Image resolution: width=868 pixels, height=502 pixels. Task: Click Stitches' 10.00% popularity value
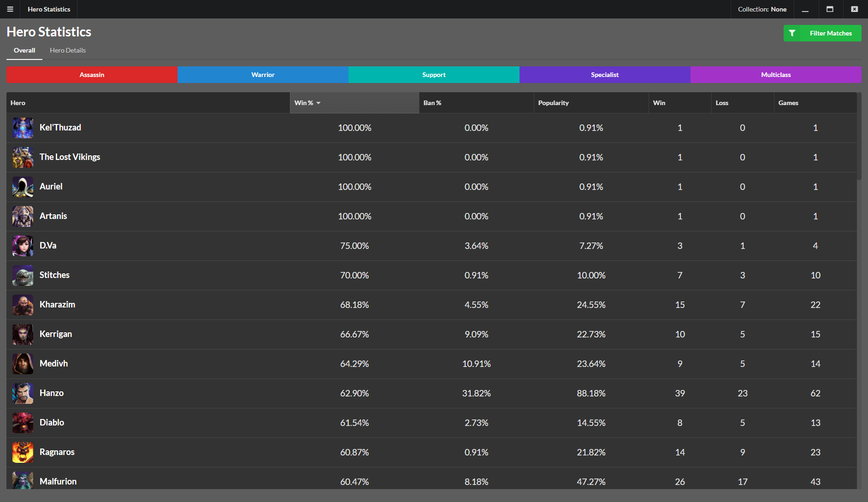point(591,275)
